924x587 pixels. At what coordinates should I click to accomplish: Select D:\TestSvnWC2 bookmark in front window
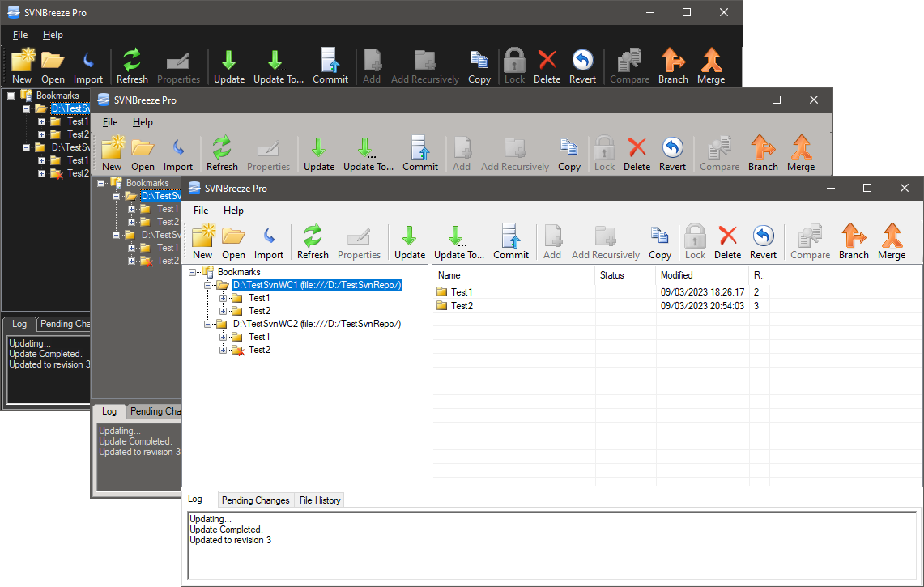[x=317, y=324]
